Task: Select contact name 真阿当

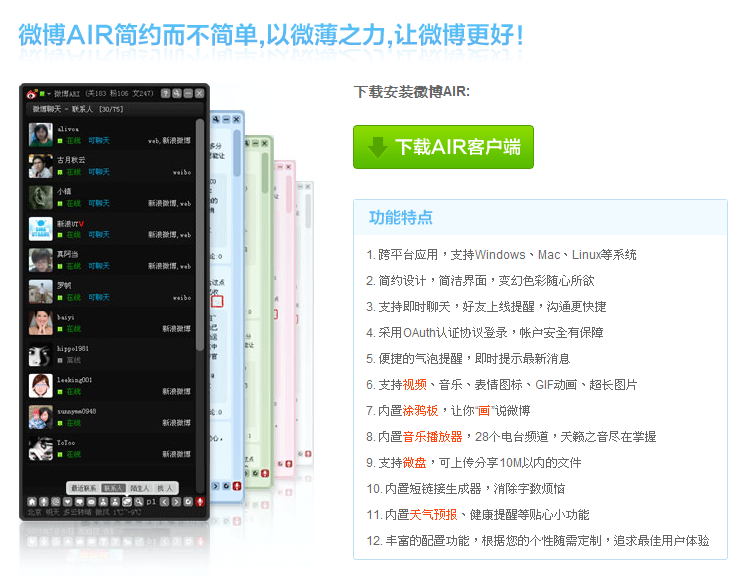Action: (68, 254)
